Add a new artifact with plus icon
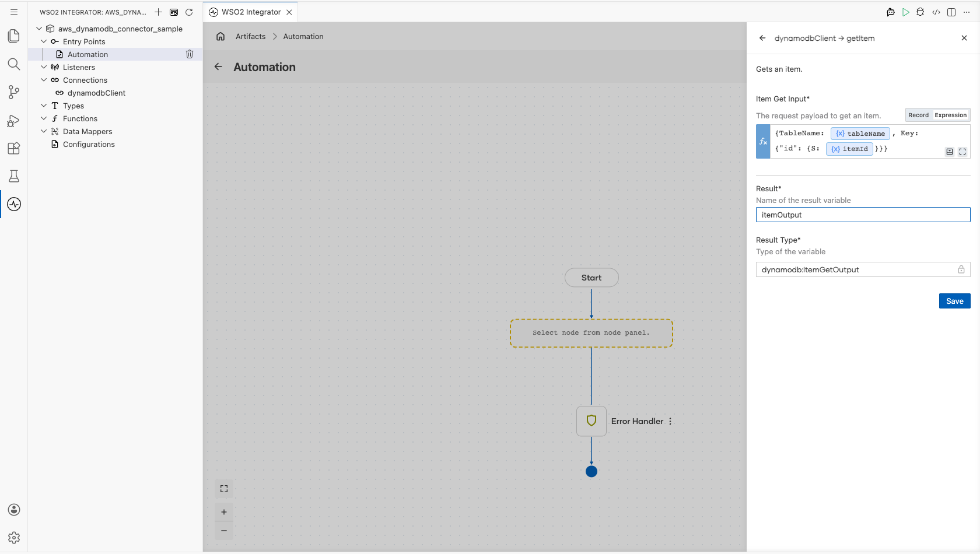 158,12
